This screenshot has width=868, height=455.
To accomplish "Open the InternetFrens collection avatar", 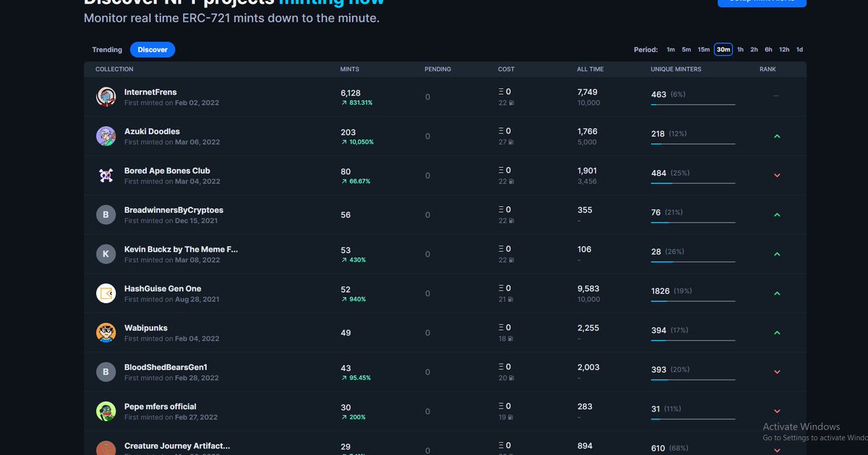I will [106, 97].
